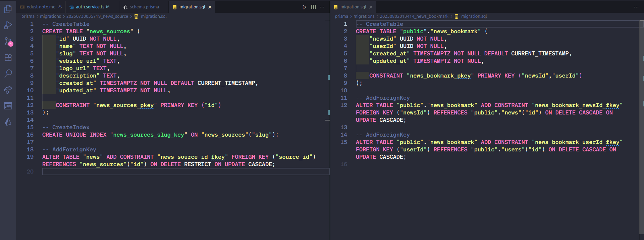Click "news_bookmark_newsId_fkey" in right editor
Viewport: 644px width, 240px height.
click(577, 105)
